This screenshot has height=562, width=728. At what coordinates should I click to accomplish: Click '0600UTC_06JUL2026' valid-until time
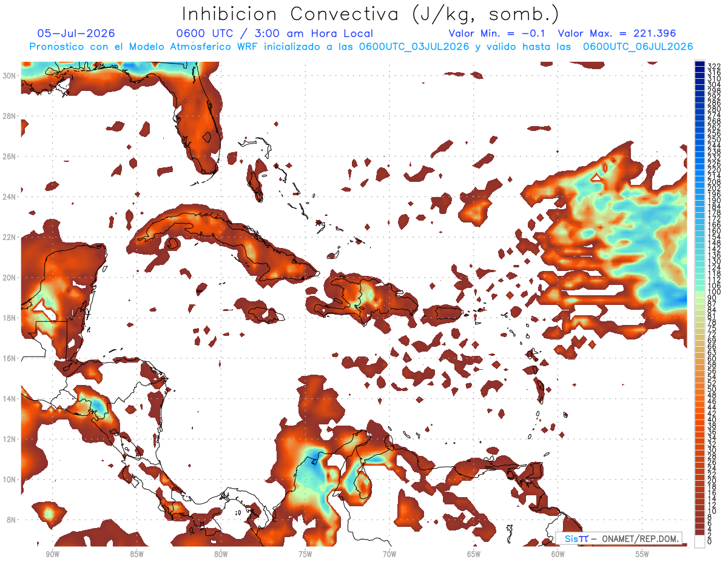(x=638, y=47)
